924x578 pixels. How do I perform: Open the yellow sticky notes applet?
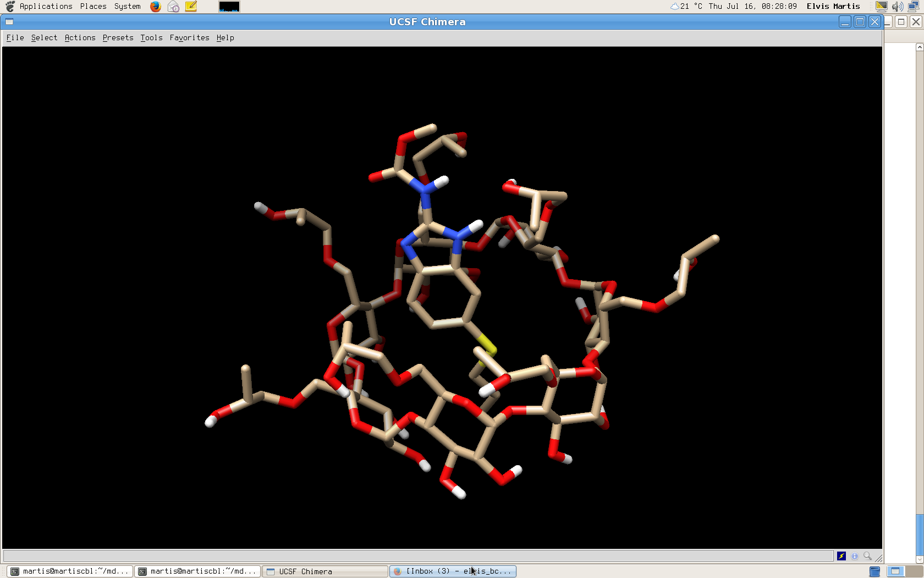coord(191,7)
